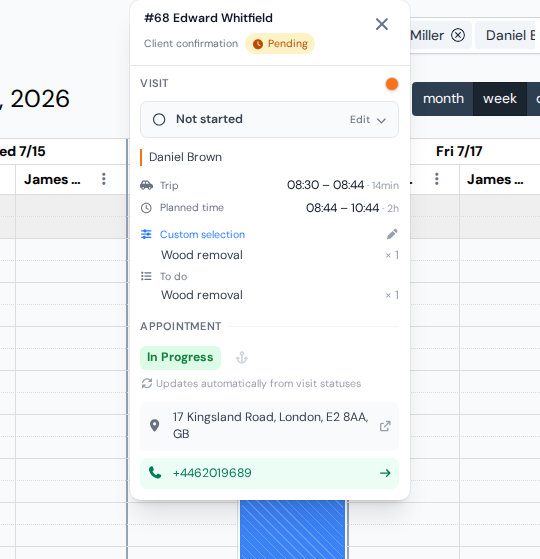
Task: Open the three-dot menu for James on Wed 7/15
Action: pyautogui.click(x=104, y=179)
